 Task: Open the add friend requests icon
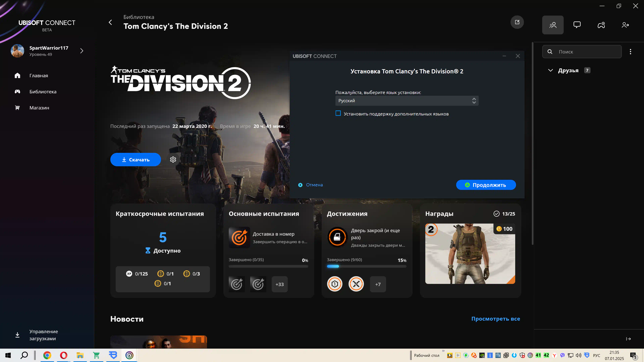click(x=625, y=25)
